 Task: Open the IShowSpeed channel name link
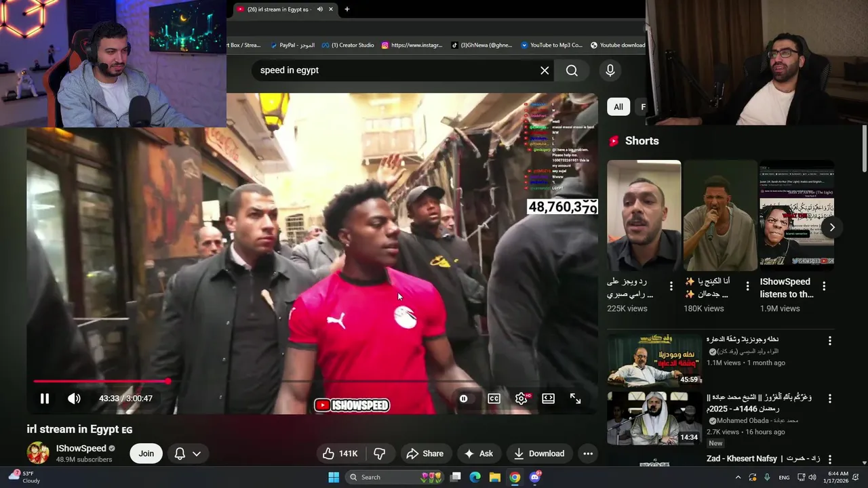[x=81, y=448]
